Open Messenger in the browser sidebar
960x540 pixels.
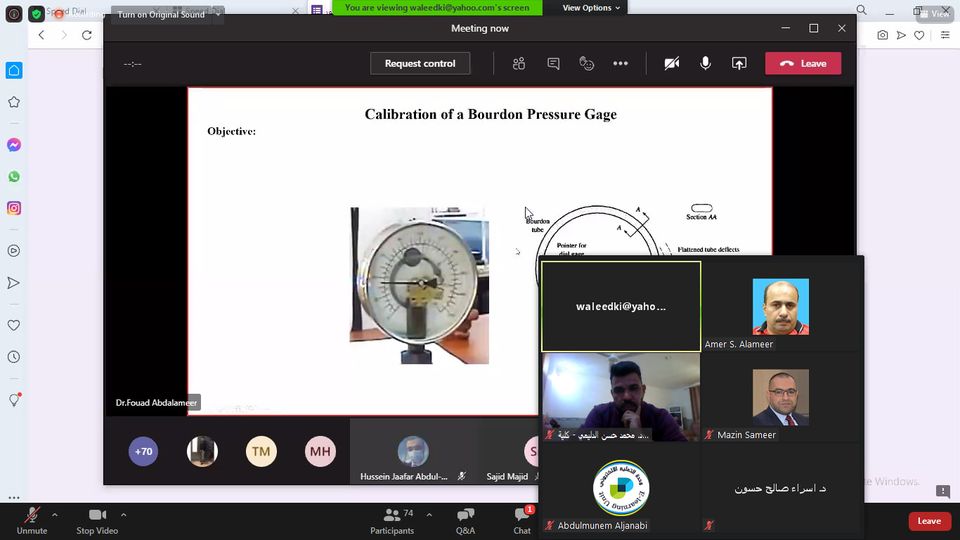(14, 145)
